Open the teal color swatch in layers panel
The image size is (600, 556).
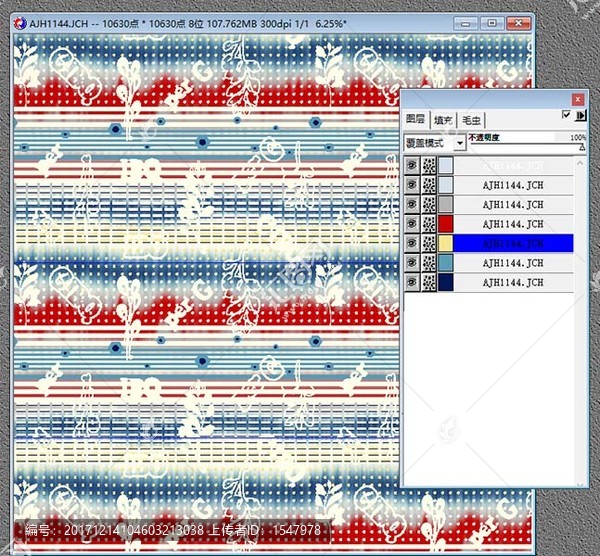(x=445, y=263)
